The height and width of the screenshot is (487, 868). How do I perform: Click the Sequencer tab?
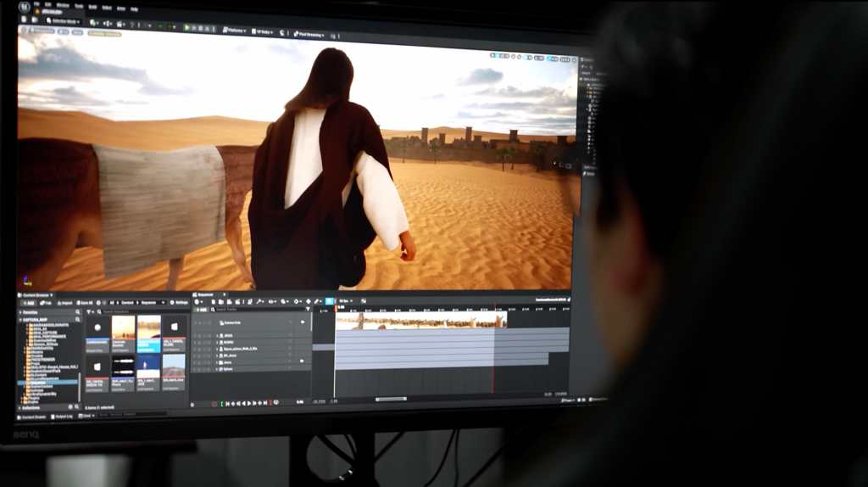point(204,294)
